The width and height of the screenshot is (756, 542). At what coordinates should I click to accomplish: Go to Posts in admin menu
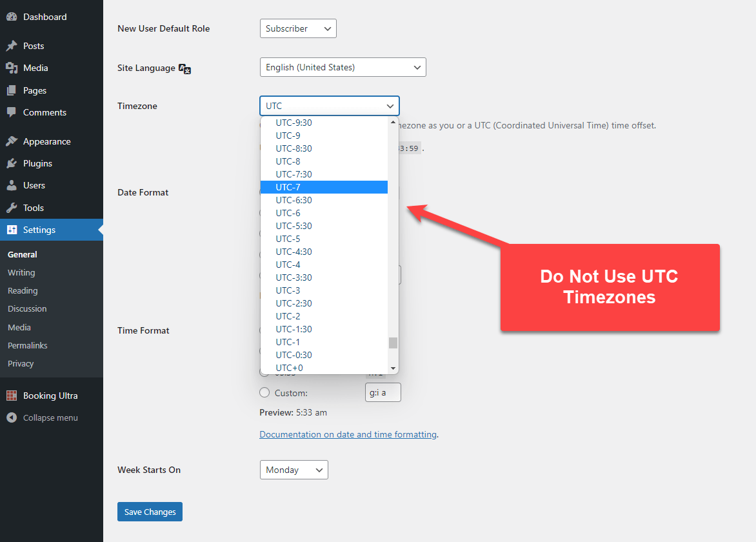click(34, 46)
